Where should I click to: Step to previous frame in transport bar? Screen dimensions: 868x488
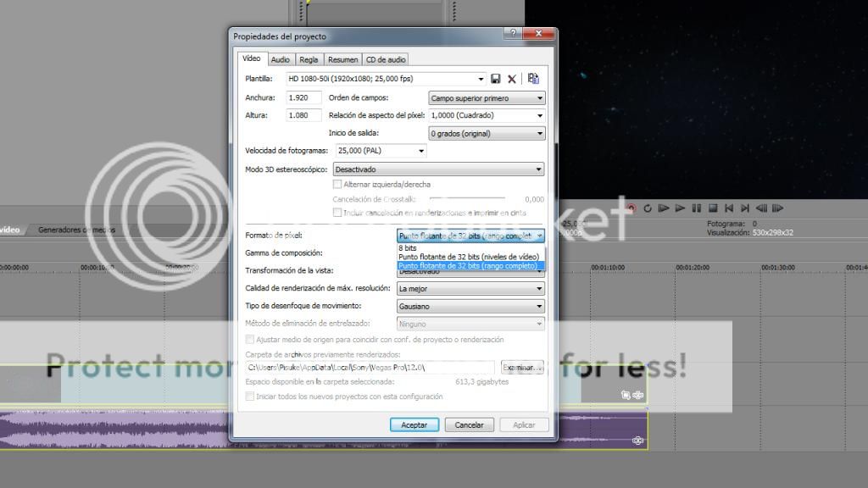(762, 208)
